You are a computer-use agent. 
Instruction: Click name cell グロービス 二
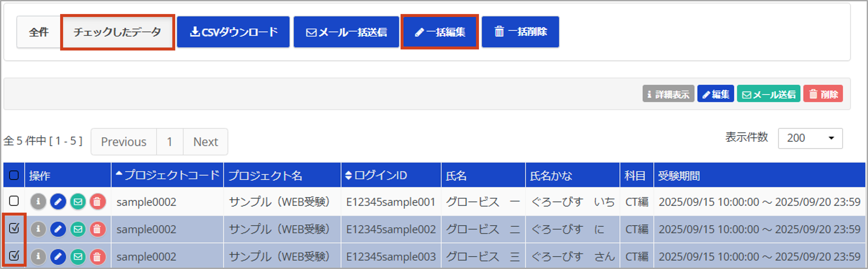[x=483, y=229]
